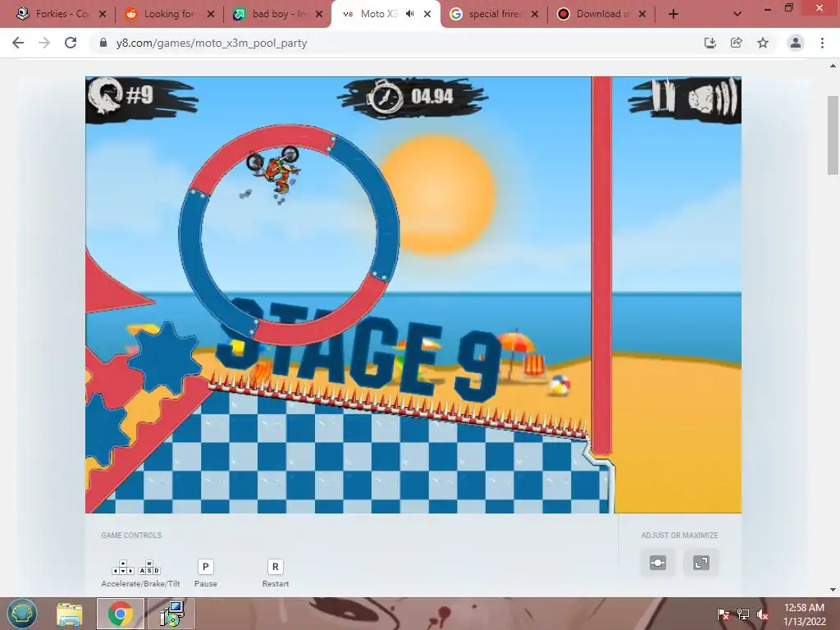Close the Forkies tab

(x=103, y=14)
